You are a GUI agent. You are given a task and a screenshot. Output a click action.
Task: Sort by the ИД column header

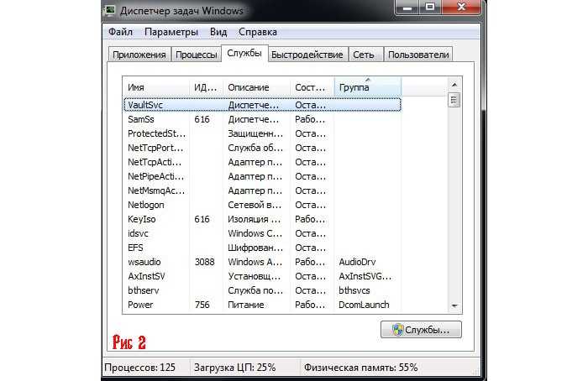point(206,87)
